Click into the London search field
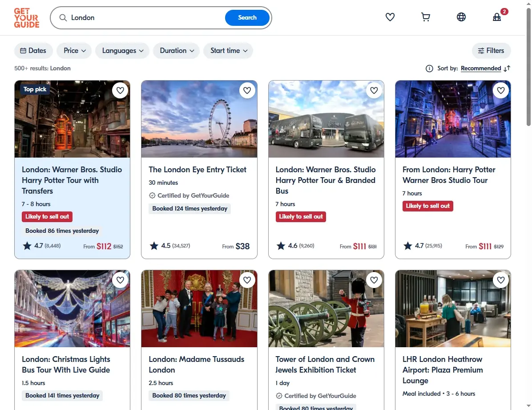This screenshot has width=532, height=410. (x=146, y=18)
